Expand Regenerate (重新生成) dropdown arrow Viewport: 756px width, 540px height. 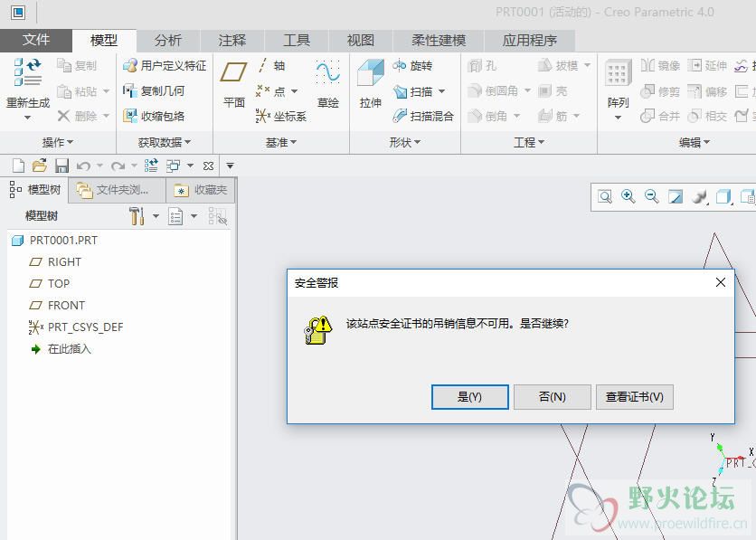click(x=27, y=118)
